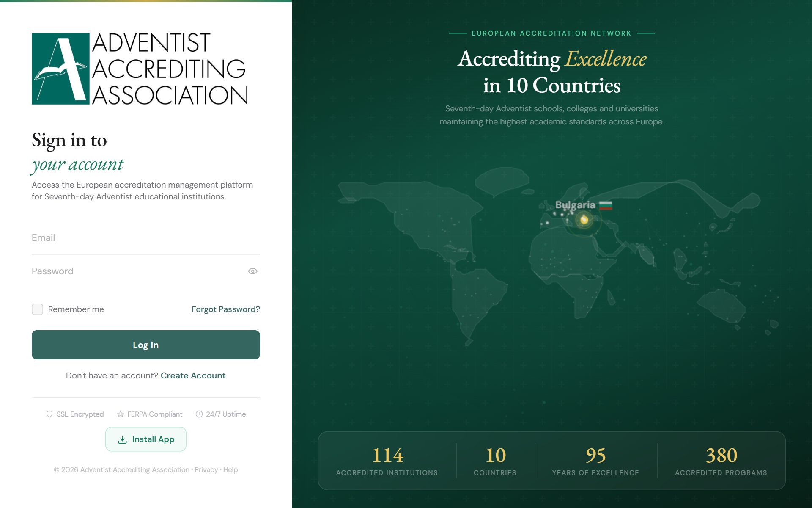The width and height of the screenshot is (812, 508).
Task: Click the Remember me label
Action: (x=76, y=309)
